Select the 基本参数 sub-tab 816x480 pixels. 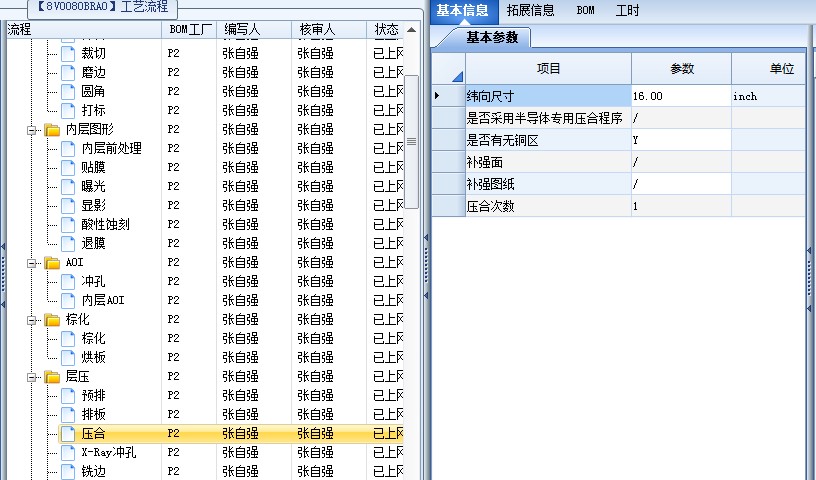tap(492, 37)
